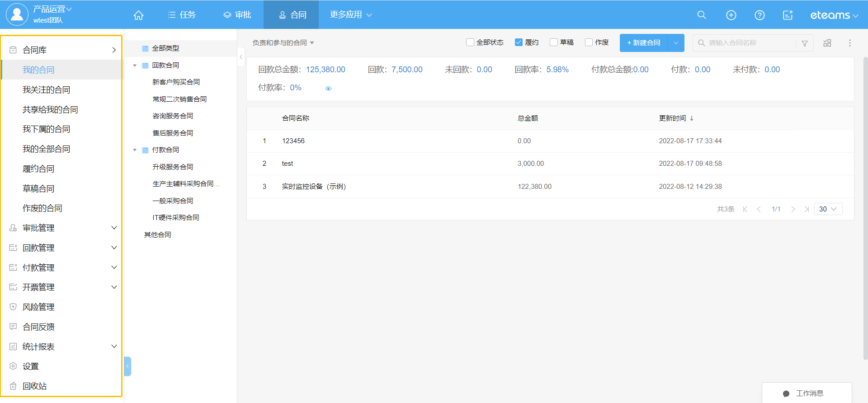
Task: Open the 实时监控设备 (示例) contract
Action: [x=313, y=187]
